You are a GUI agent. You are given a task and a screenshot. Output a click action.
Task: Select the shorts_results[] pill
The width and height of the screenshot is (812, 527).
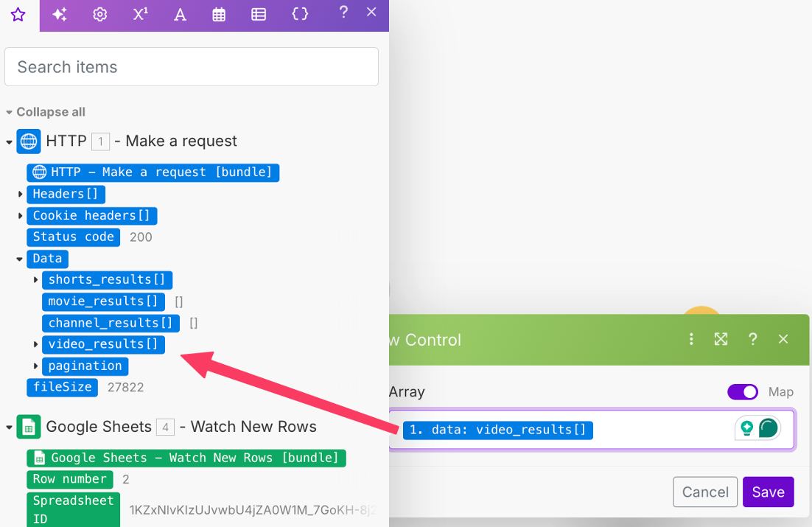[107, 280]
